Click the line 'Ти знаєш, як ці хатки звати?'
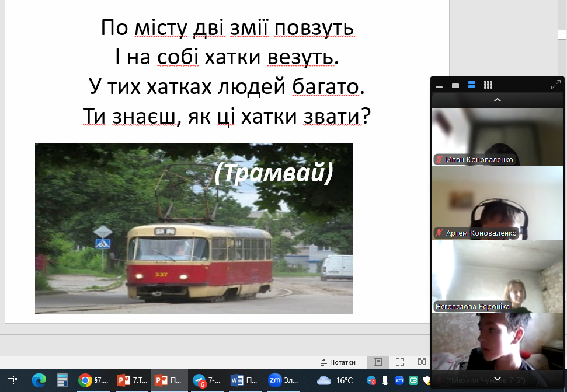Viewport: 567px width, 392px height. 227,116
